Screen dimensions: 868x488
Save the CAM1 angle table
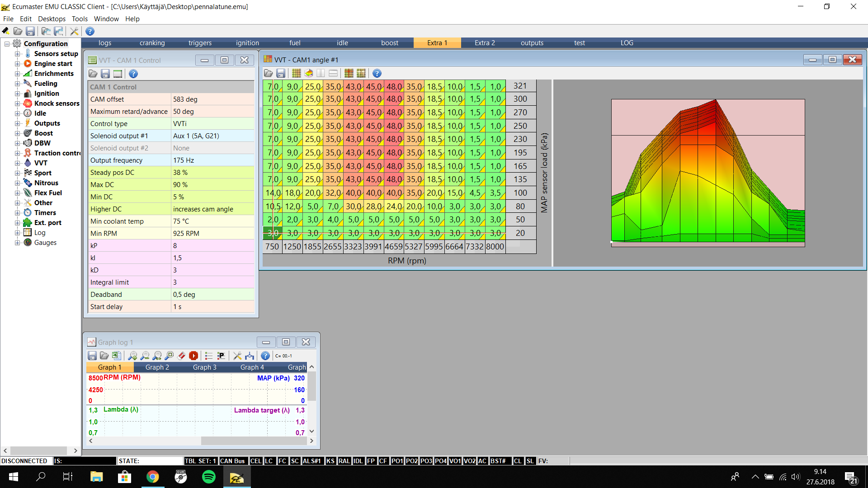click(281, 73)
